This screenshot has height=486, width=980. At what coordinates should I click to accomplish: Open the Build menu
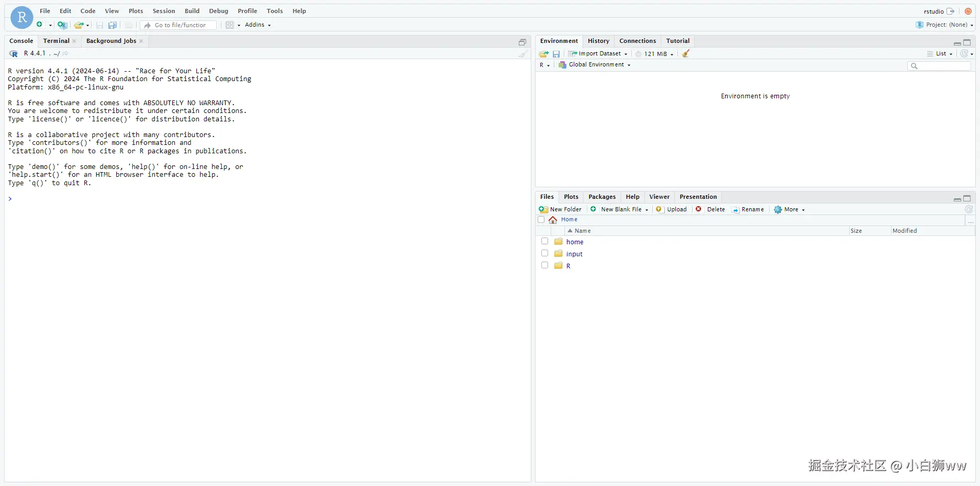(x=192, y=11)
